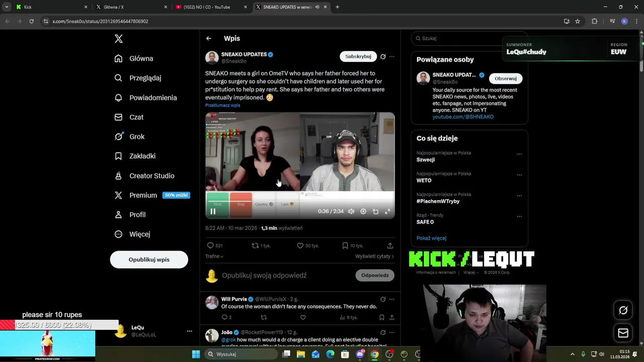This screenshot has width=644, height=362.
Task: Open the Trafne sort dropdown
Action: [214, 256]
